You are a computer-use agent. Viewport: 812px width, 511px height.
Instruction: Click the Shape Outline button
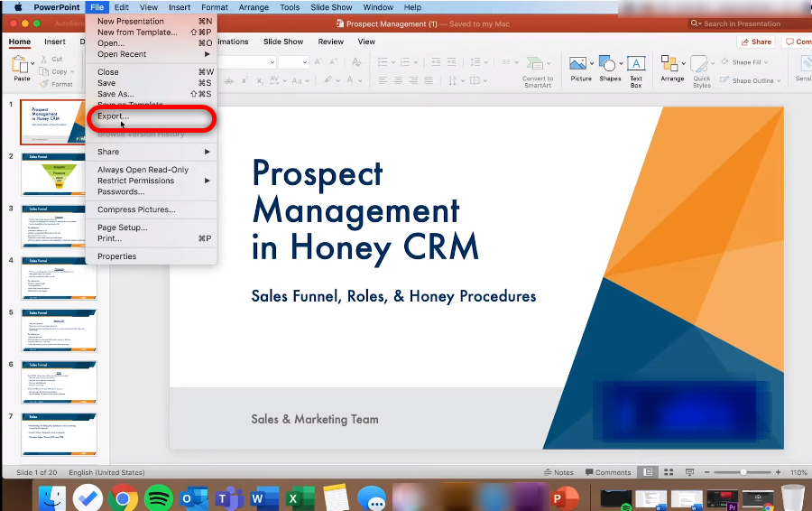pyautogui.click(x=750, y=80)
